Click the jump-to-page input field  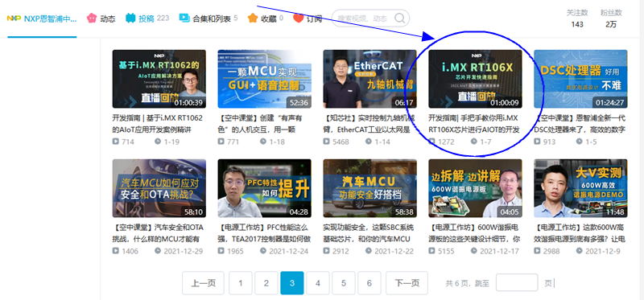[x=517, y=283]
